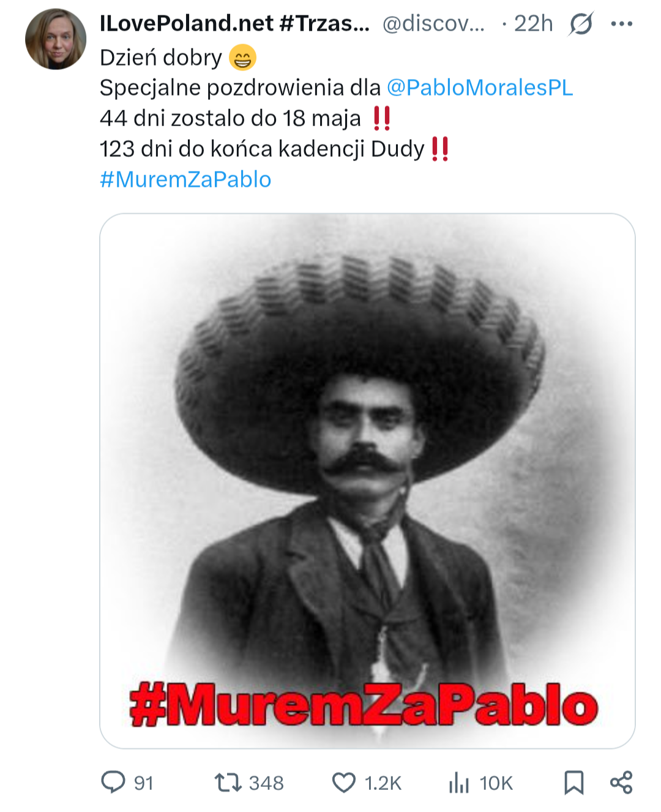Repost using the retweet arrows icon
The width and height of the screenshot is (661, 812).
point(228,783)
